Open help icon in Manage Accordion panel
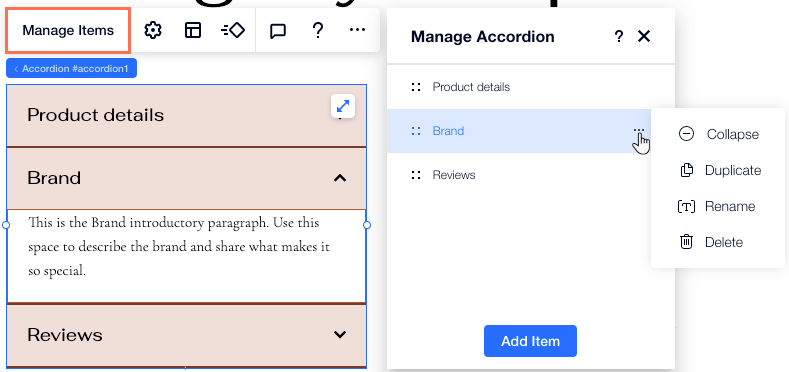This screenshot has height=372, width=789. coord(619,36)
